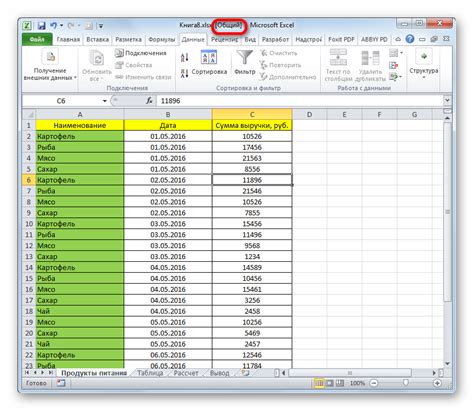This screenshot has width=474, height=411.
Task: Click the Sort Z to A descending icon
Action: click(184, 73)
